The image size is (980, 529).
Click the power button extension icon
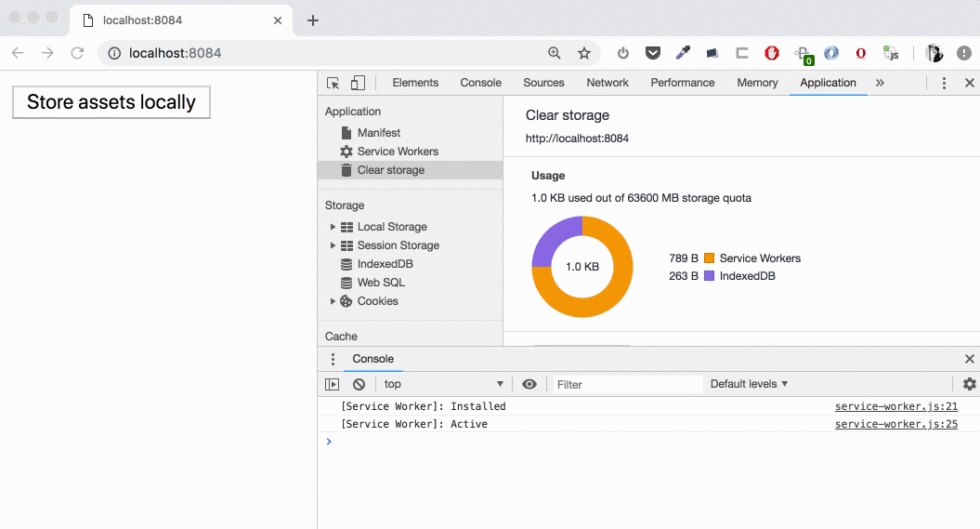(623, 53)
